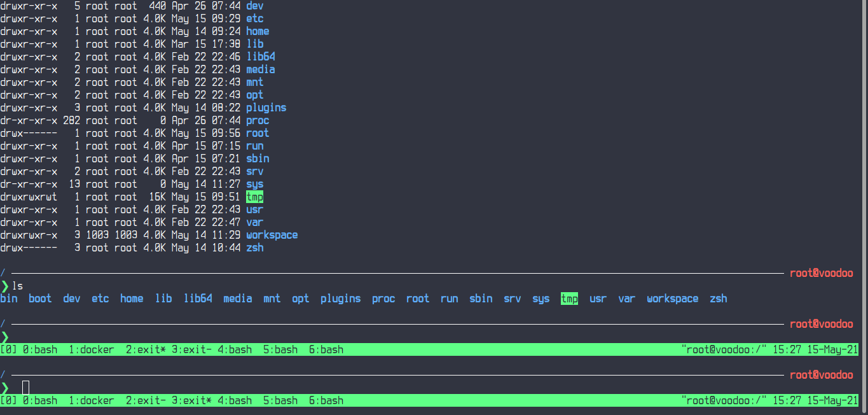The width and height of the screenshot is (868, 415).
Task: Select the highlighted tmp directory
Action: pos(569,298)
